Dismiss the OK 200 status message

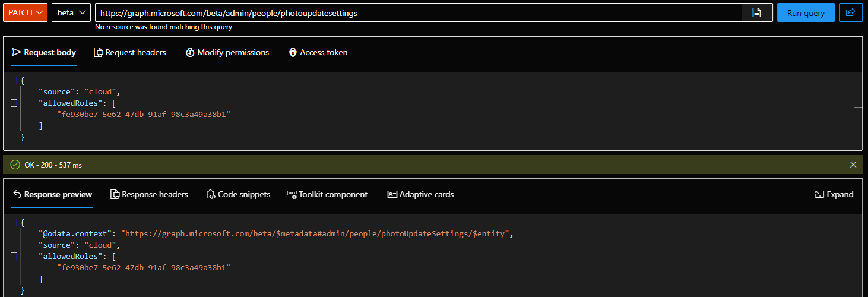(x=853, y=165)
